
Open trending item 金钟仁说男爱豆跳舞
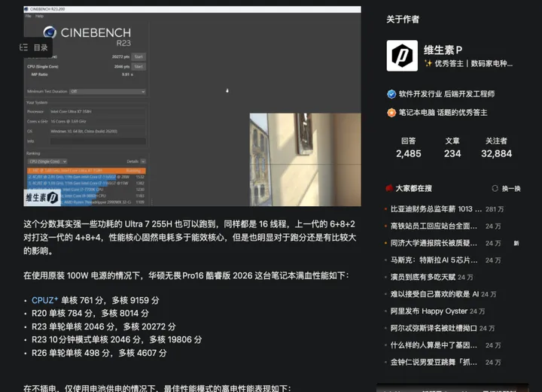coord(434,363)
